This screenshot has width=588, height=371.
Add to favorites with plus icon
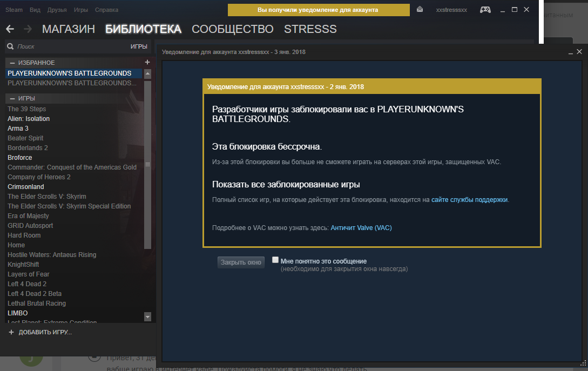point(147,62)
